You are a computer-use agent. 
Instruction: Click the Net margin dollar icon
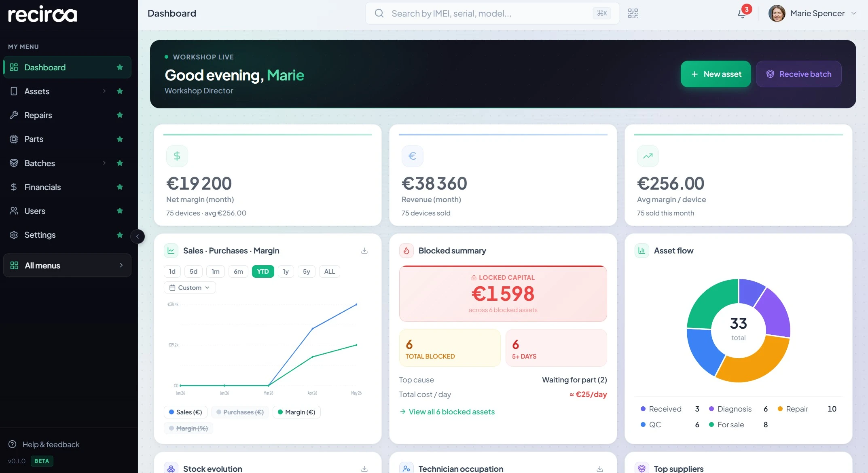[x=177, y=156]
